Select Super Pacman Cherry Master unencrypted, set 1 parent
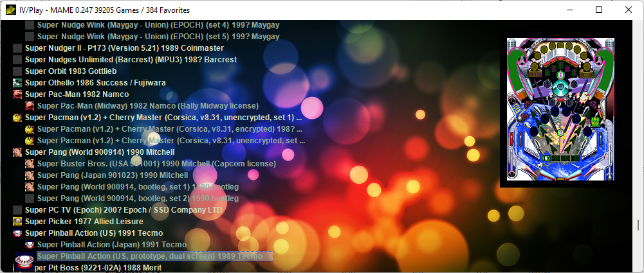Screen dimensions: 644x273 pyautogui.click(x=163, y=118)
